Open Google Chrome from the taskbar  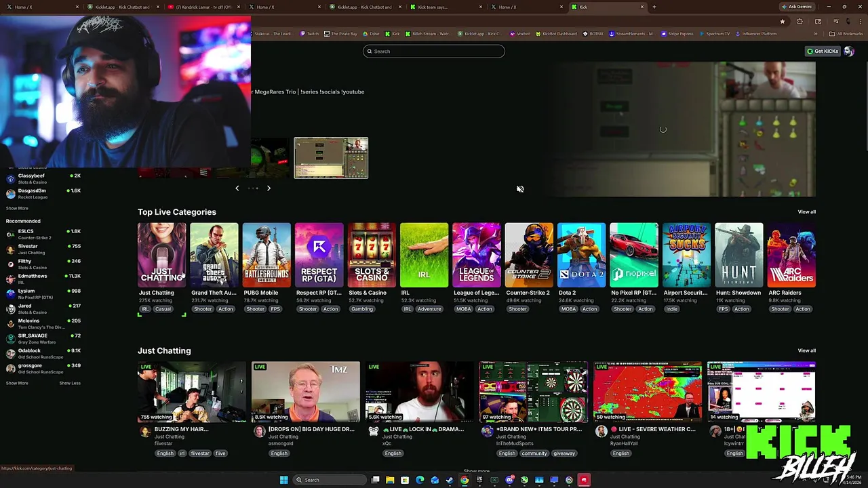pos(465,480)
